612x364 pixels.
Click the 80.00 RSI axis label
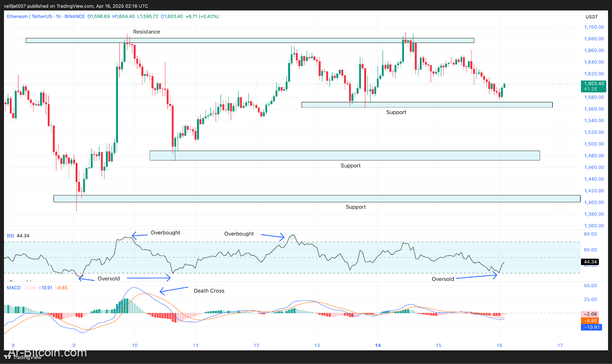click(591, 234)
